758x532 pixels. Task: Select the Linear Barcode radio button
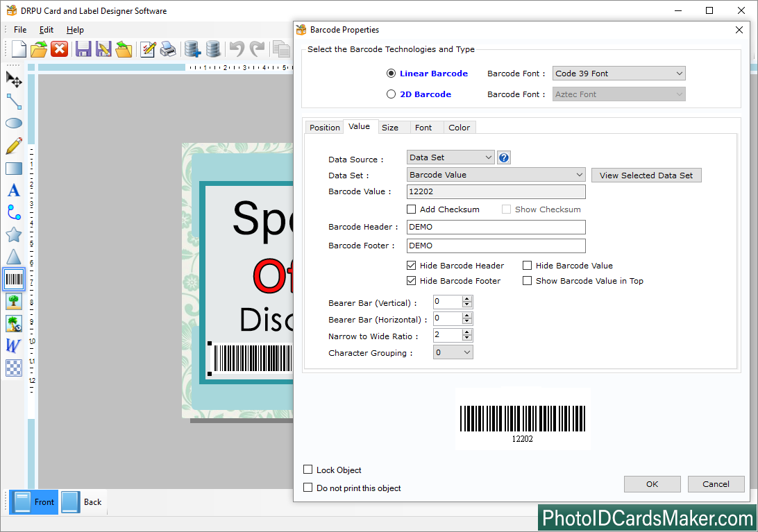tap(391, 74)
